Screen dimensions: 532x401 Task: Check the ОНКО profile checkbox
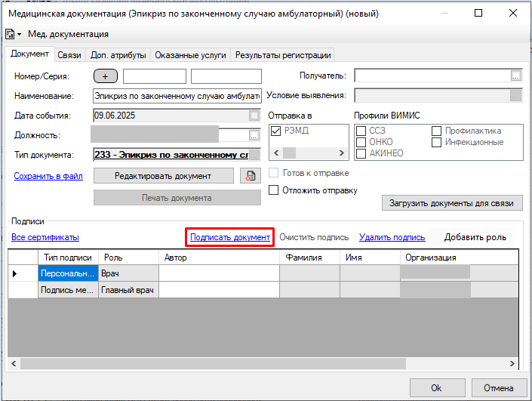(361, 142)
